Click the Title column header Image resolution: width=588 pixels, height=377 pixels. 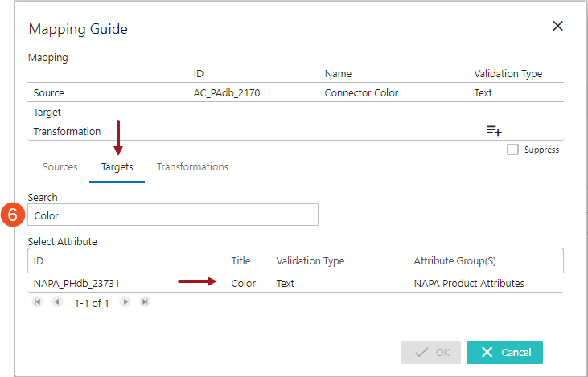(241, 261)
